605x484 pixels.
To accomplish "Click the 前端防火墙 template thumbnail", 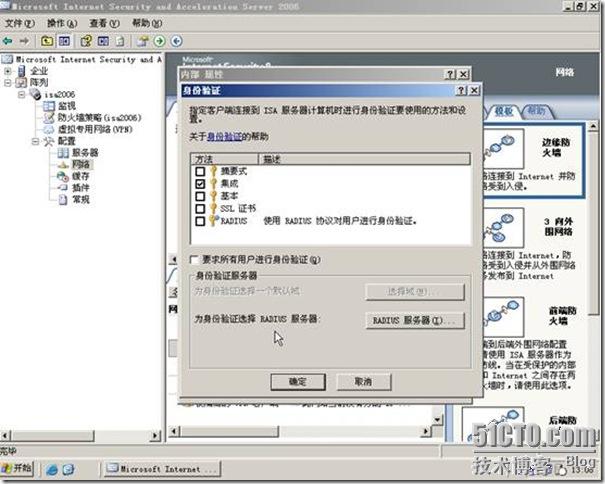I will pos(503,316).
